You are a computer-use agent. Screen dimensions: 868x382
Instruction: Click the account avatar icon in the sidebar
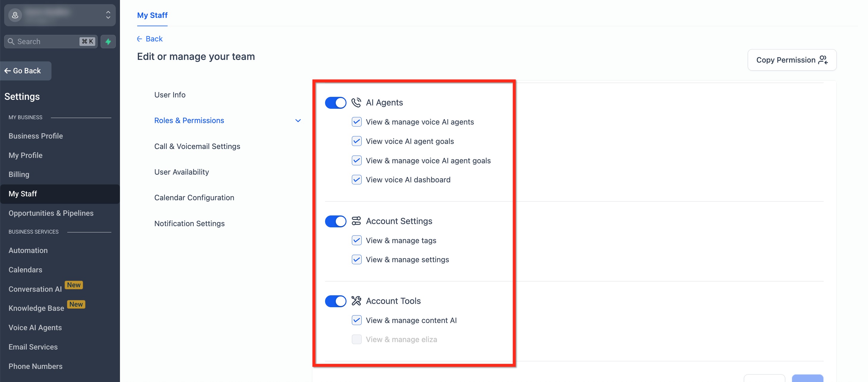pos(15,15)
